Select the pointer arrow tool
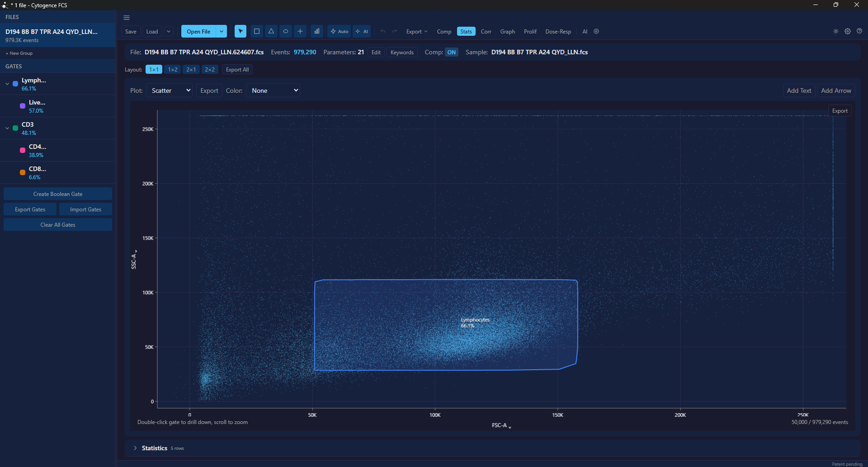868x467 pixels. coord(241,31)
